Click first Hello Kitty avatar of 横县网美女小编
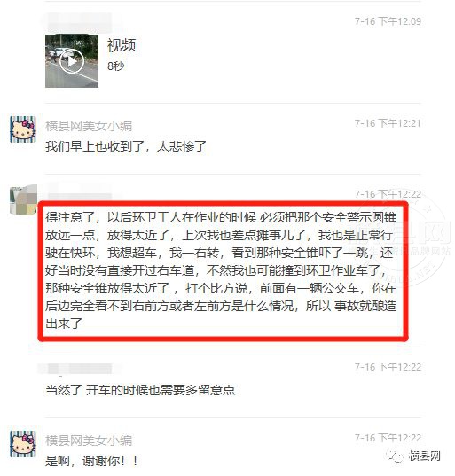455x476 pixels. [23, 129]
